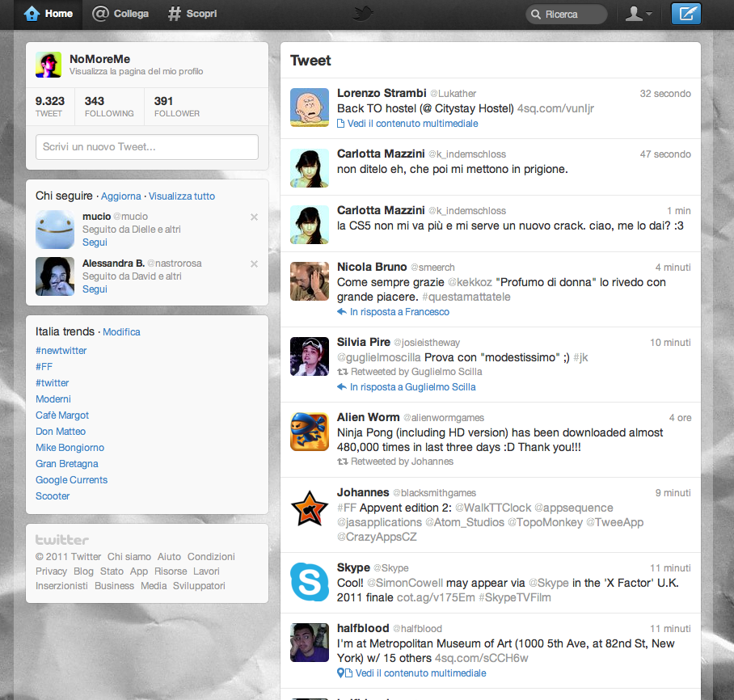The height and width of the screenshot is (700, 734).
Task: Open the user account dropdown menu
Action: click(639, 14)
